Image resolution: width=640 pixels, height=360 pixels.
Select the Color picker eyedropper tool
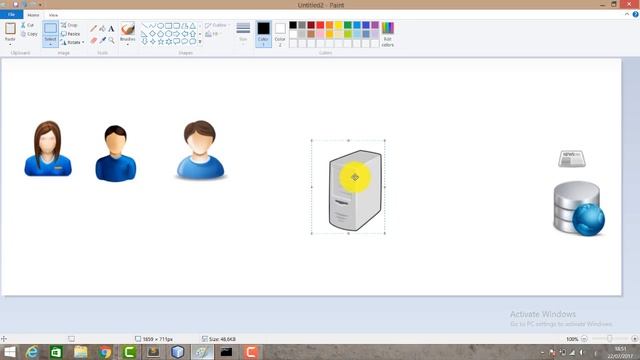pyautogui.click(x=102, y=40)
